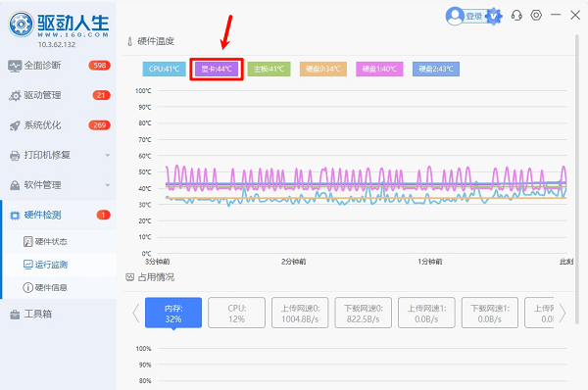This screenshot has height=390, width=588.
Task: Open 系统优化 in the sidebar
Action: (x=58, y=125)
